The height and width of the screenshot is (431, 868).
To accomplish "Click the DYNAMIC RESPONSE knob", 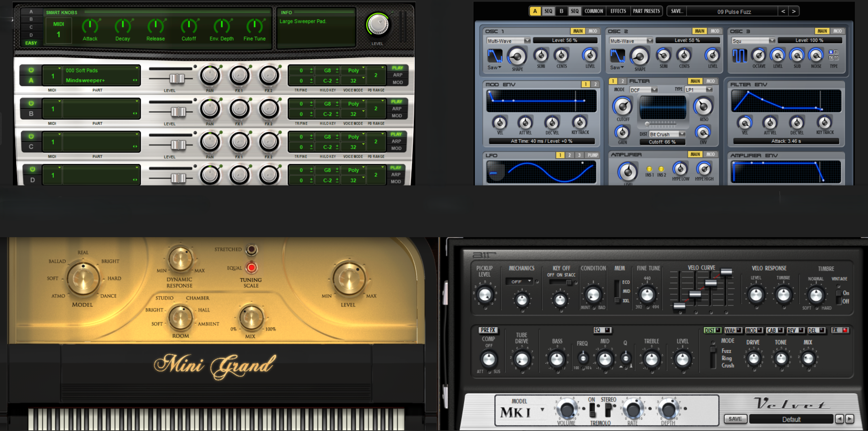I will pyautogui.click(x=180, y=259).
